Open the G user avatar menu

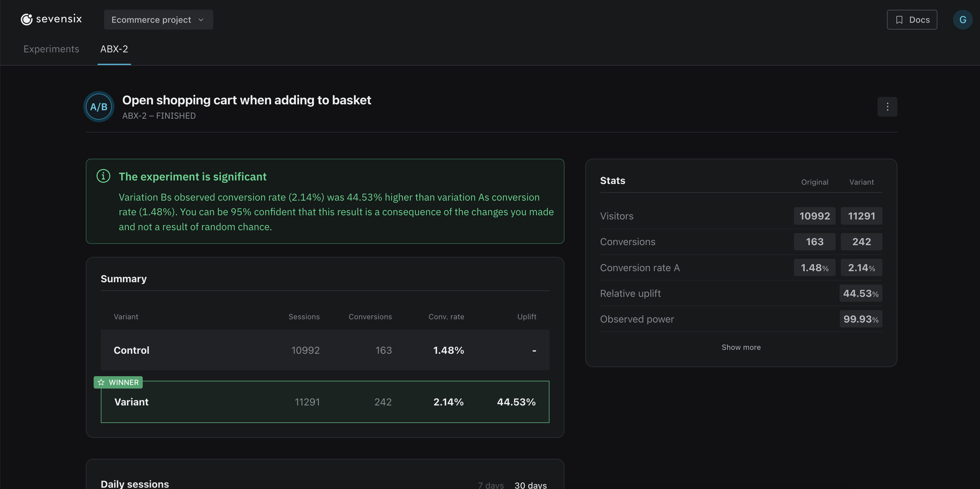[962, 20]
